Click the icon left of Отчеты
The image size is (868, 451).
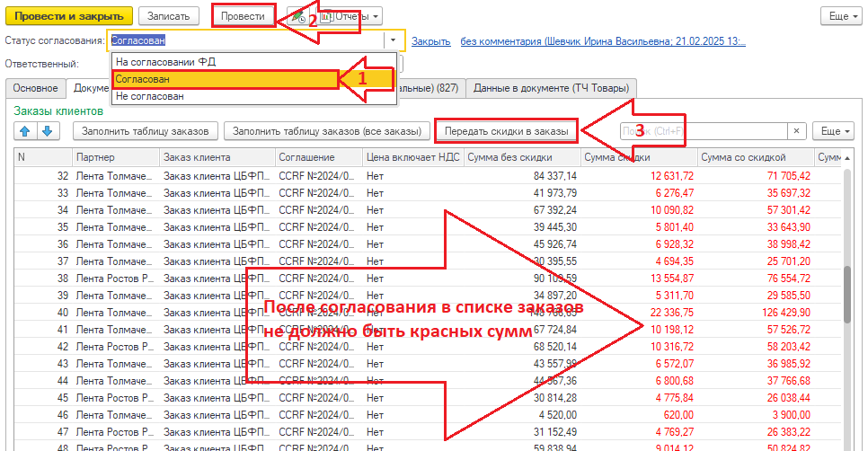297,16
